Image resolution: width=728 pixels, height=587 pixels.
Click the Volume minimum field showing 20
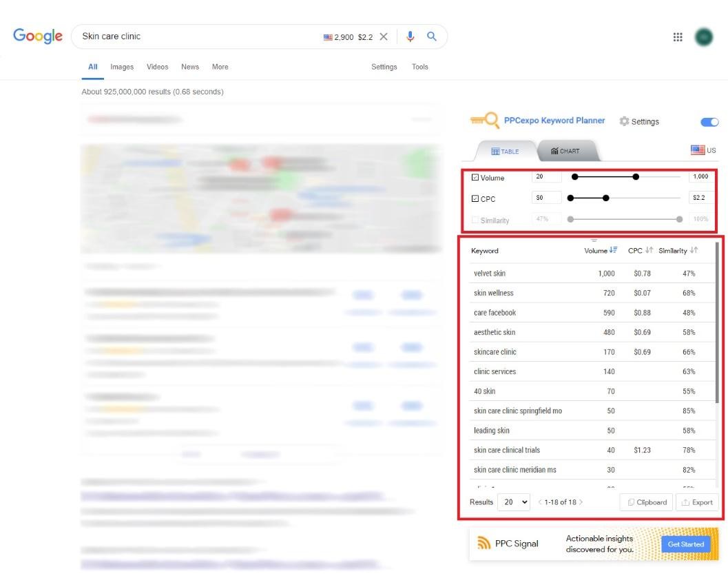[x=546, y=176]
